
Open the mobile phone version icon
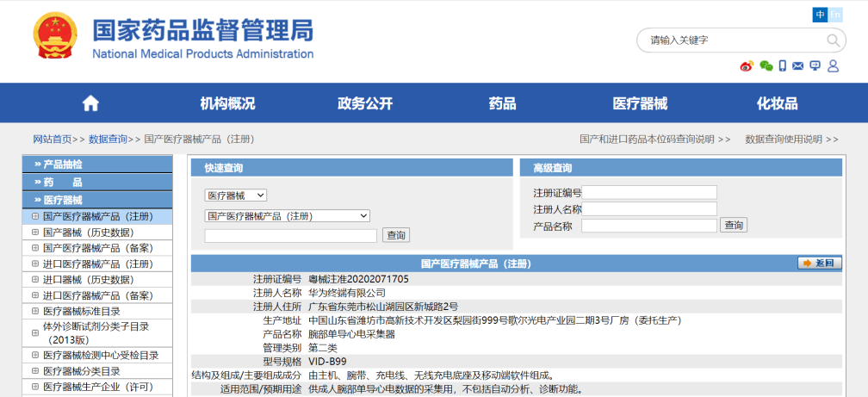click(x=783, y=66)
